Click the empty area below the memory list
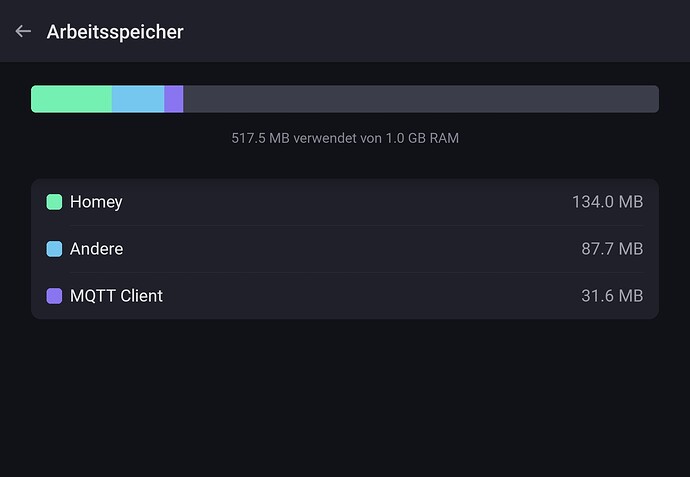Viewport: 690px width, 477px height. 345,400
